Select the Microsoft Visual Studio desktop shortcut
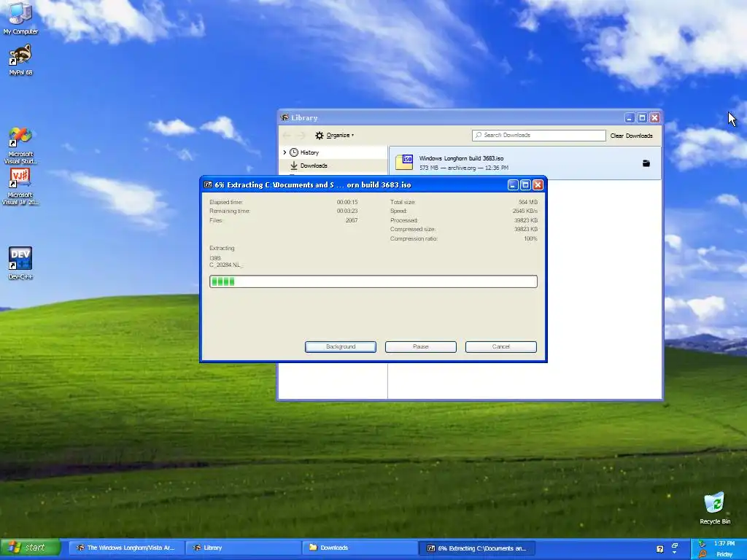747x560 pixels. click(20, 145)
